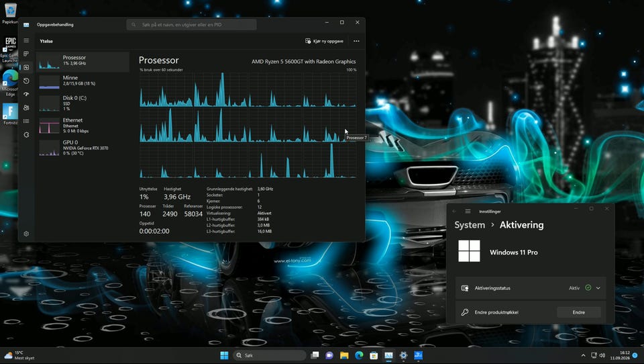Open Task Manager settings gear
This screenshot has width=644, height=364.
point(26,234)
